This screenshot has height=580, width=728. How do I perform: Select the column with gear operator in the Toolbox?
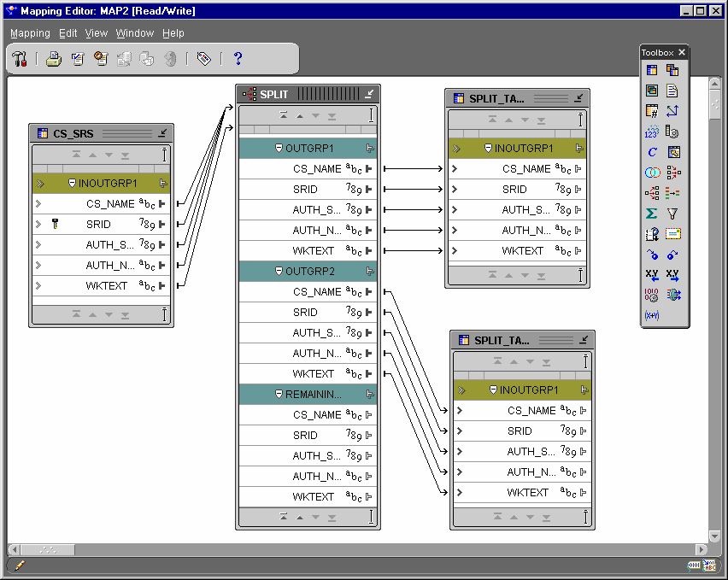pos(672,132)
